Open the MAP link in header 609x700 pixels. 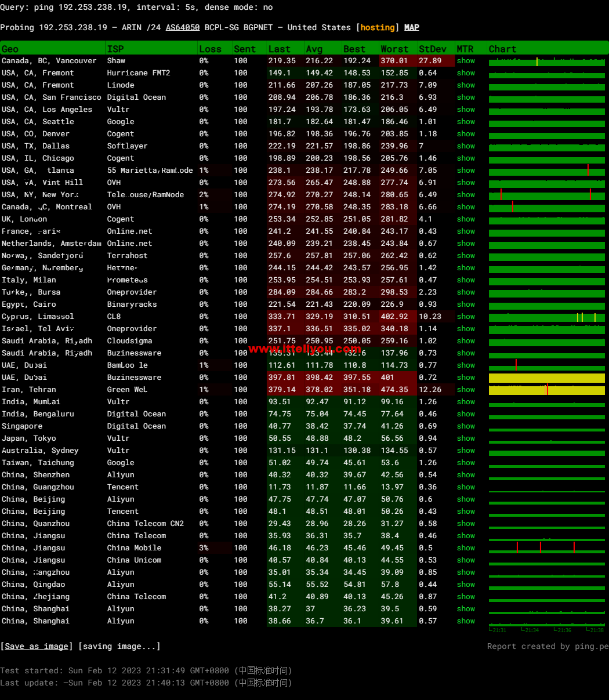point(412,27)
